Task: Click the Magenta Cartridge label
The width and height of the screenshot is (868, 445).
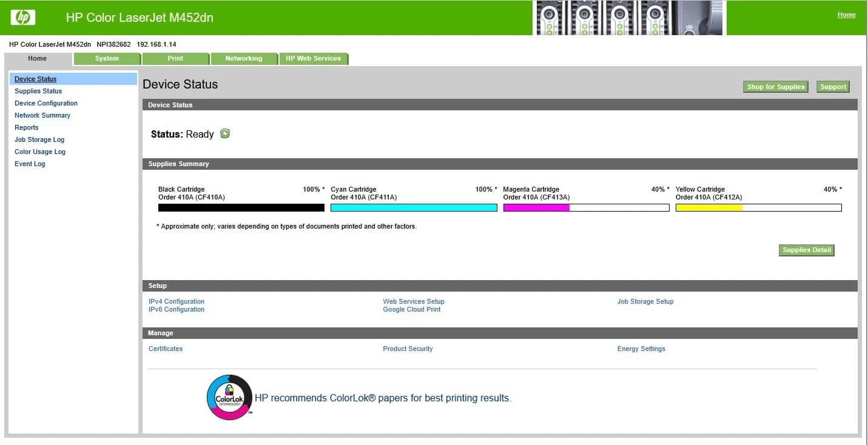Action: coord(531,189)
